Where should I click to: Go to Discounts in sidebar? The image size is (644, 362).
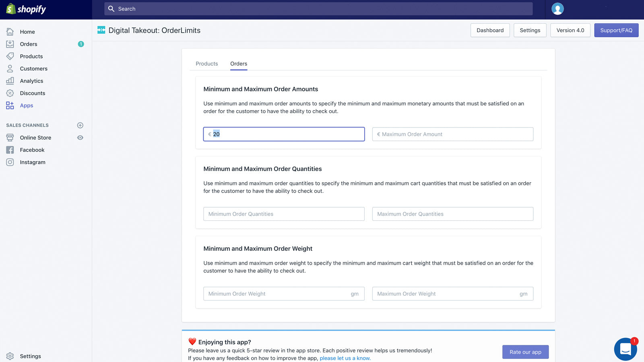click(32, 93)
